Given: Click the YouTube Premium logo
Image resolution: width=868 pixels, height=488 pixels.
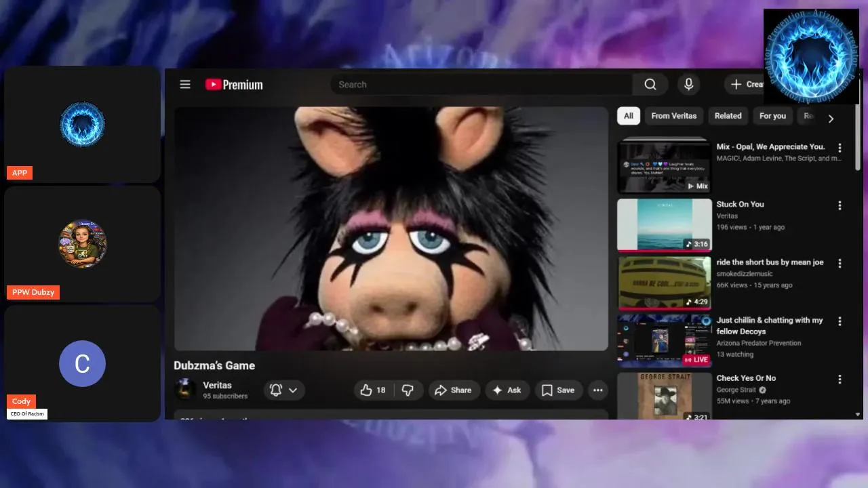Looking at the screenshot, I should pyautogui.click(x=234, y=85).
